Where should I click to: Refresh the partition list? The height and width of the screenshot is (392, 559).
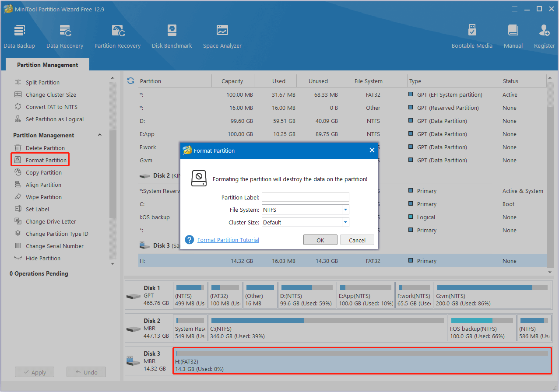(x=130, y=81)
